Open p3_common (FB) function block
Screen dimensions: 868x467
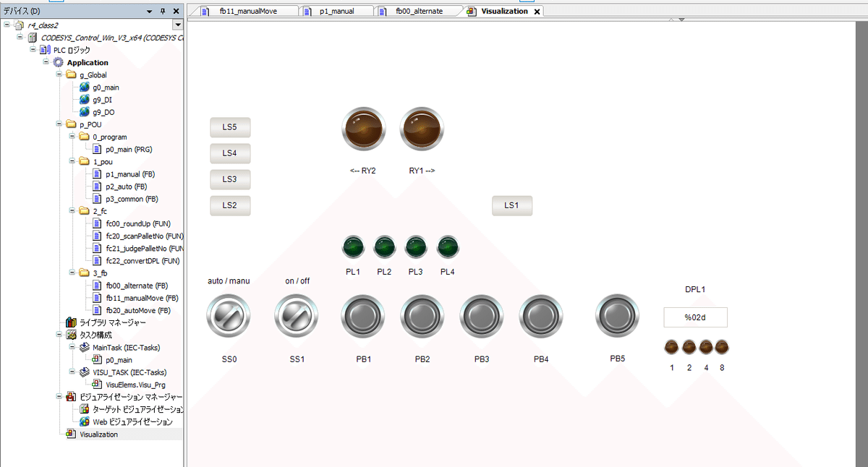point(132,199)
